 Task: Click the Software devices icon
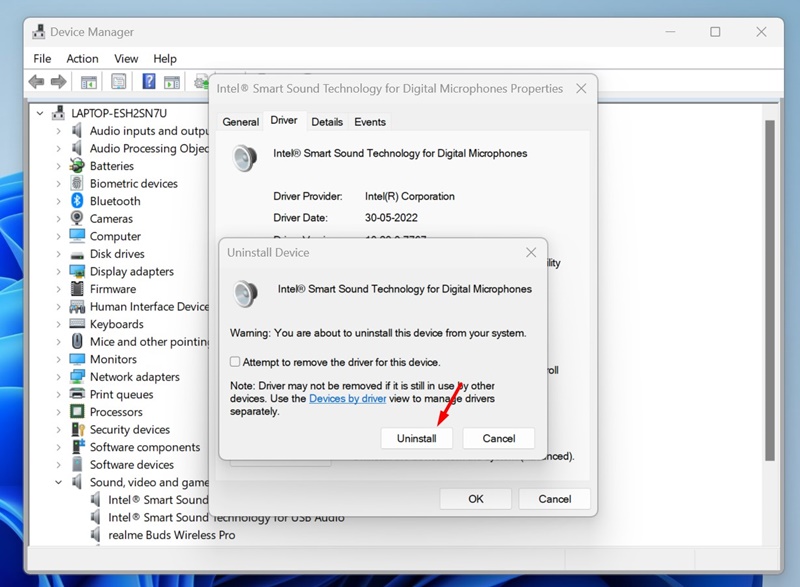(77, 464)
